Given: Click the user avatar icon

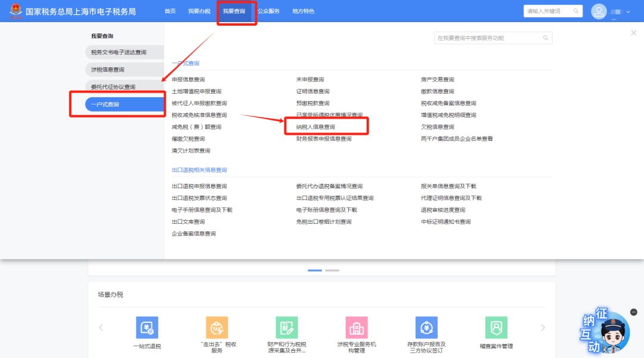Looking at the screenshot, I should click(x=598, y=11).
